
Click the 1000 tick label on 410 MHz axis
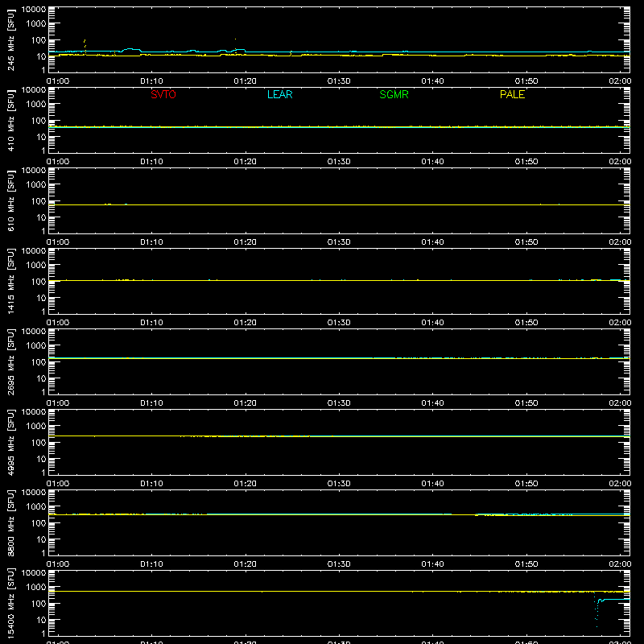36,105
